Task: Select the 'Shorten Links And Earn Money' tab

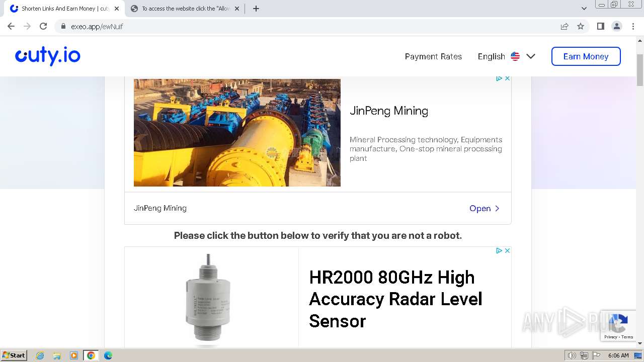Action: (x=65, y=9)
